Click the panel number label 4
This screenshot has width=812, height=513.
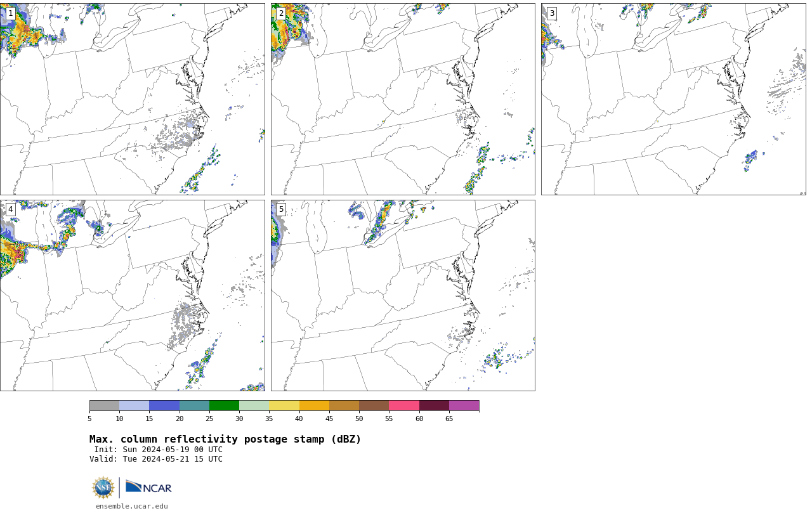click(10, 209)
